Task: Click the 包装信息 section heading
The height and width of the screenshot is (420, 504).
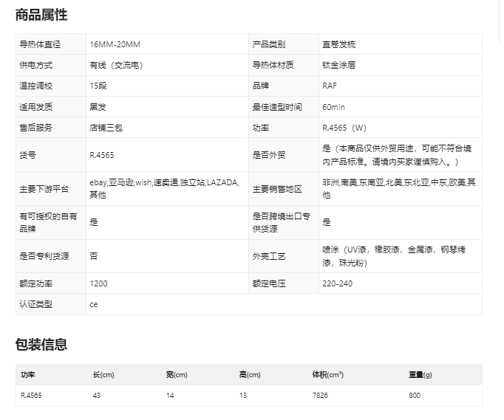Action: tap(41, 344)
